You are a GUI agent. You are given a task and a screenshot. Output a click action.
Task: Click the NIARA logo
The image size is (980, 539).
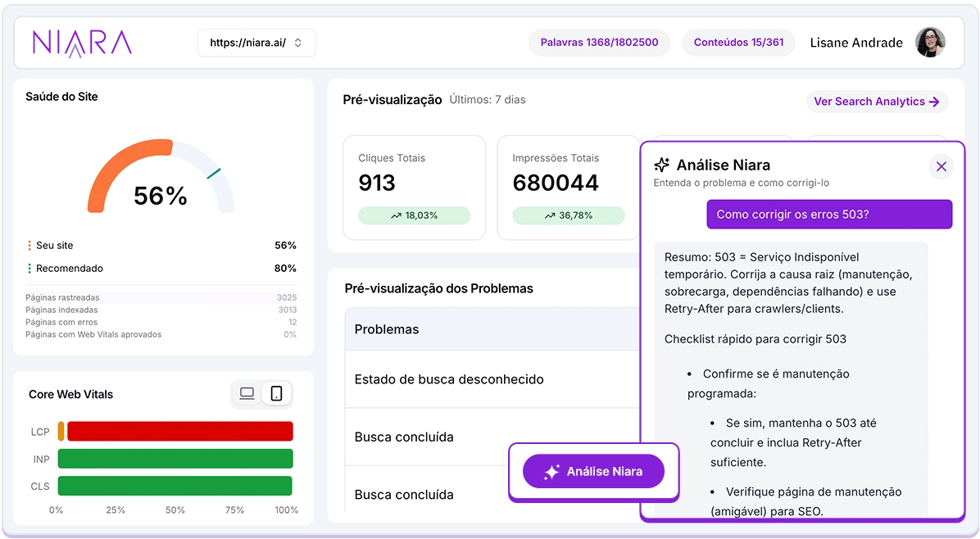click(82, 43)
